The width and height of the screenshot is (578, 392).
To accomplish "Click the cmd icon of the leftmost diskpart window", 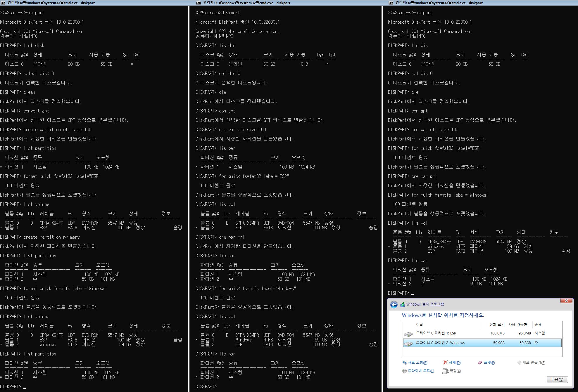I will click(3, 3).
